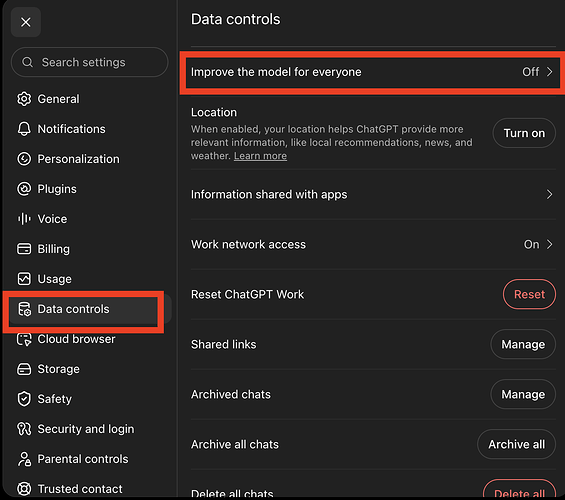Click the Plugins icon in sidebar
The width and height of the screenshot is (565, 500).
pos(24,189)
